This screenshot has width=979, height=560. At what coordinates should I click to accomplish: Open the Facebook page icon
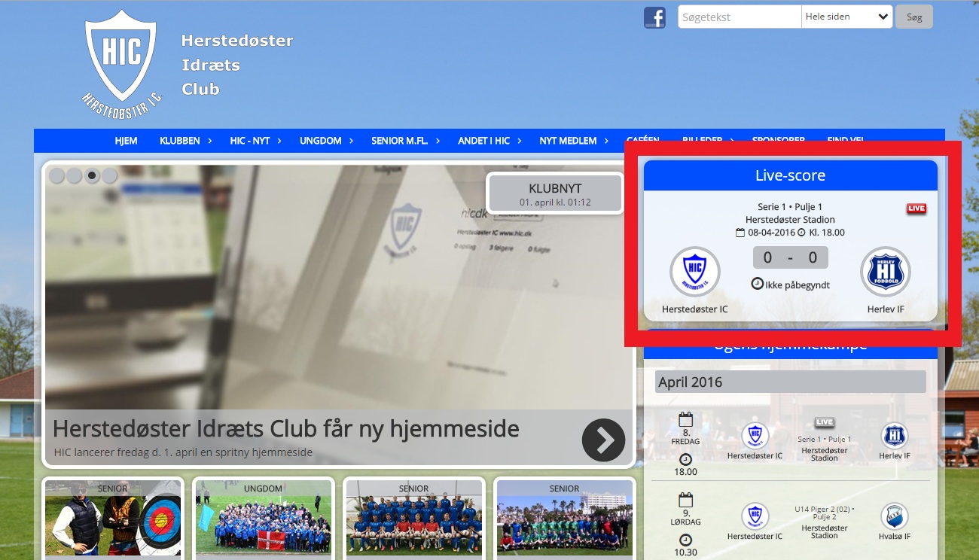[x=654, y=17]
